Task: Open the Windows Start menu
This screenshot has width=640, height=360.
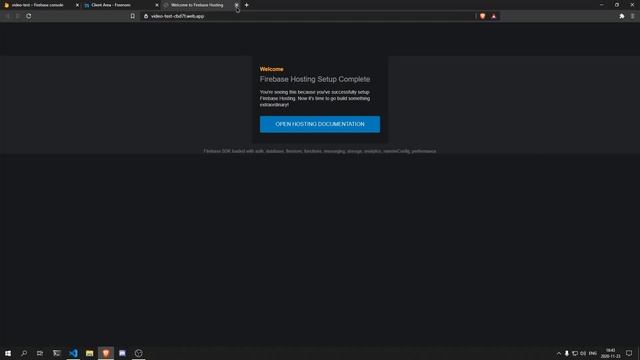Action: pyautogui.click(x=8, y=353)
